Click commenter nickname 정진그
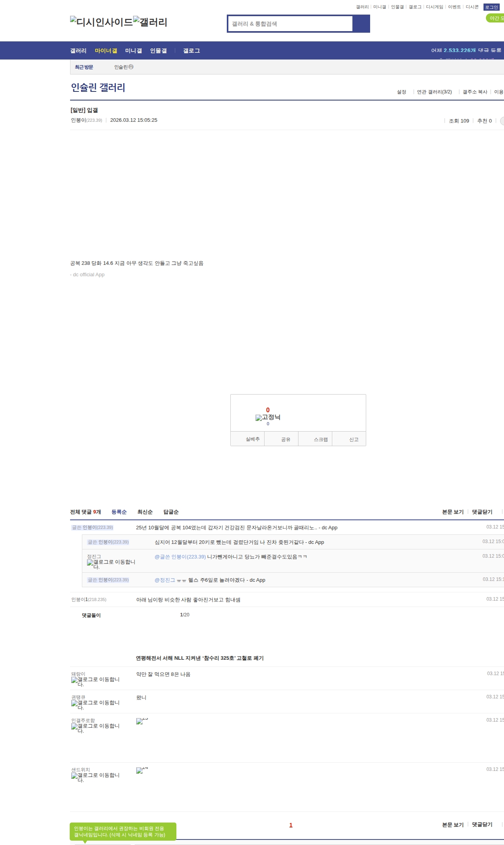 94,557
